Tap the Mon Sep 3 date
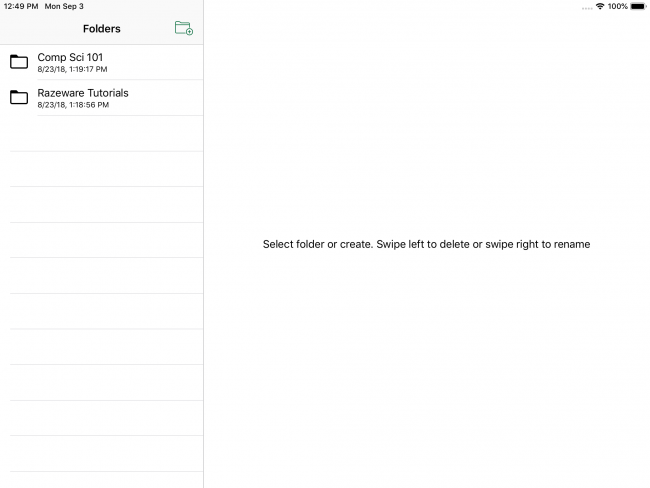Image resolution: width=650 pixels, height=488 pixels. point(64,6)
